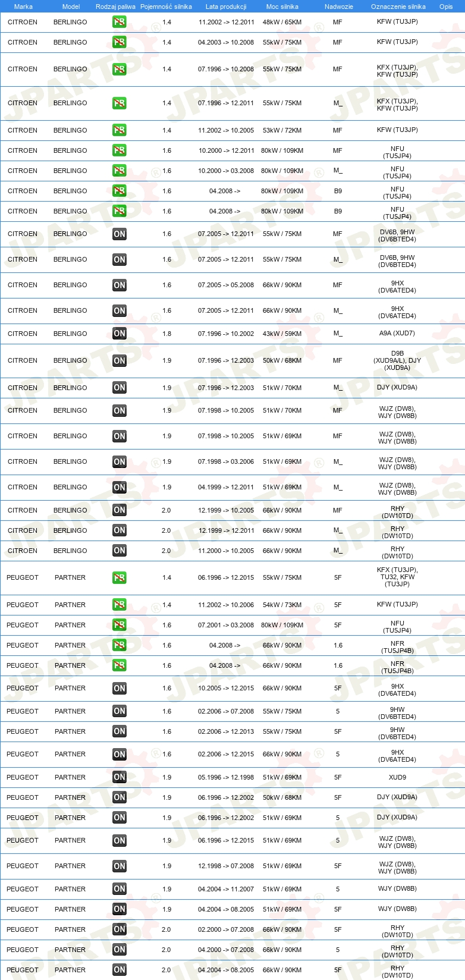Click the petrol icon in the 10.2000 -> 03.2008 row
Screen dimensions: 465x980
point(120,171)
